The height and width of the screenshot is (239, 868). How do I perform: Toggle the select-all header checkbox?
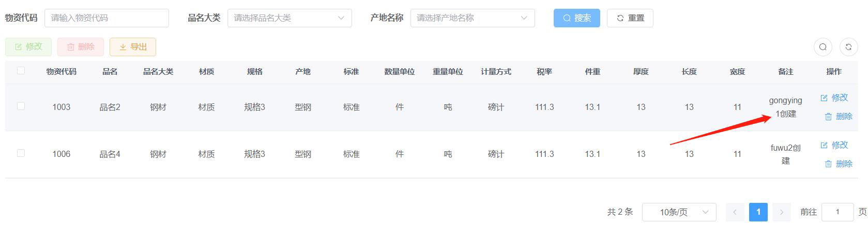click(21, 71)
